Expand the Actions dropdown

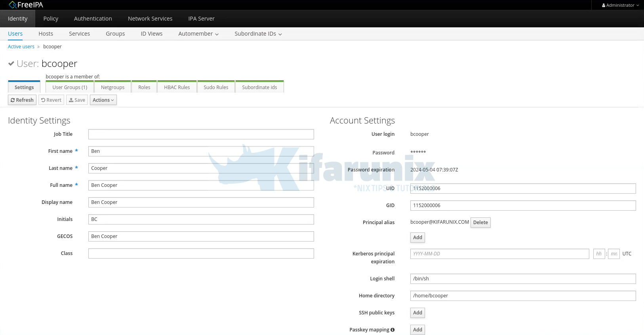pyautogui.click(x=103, y=100)
